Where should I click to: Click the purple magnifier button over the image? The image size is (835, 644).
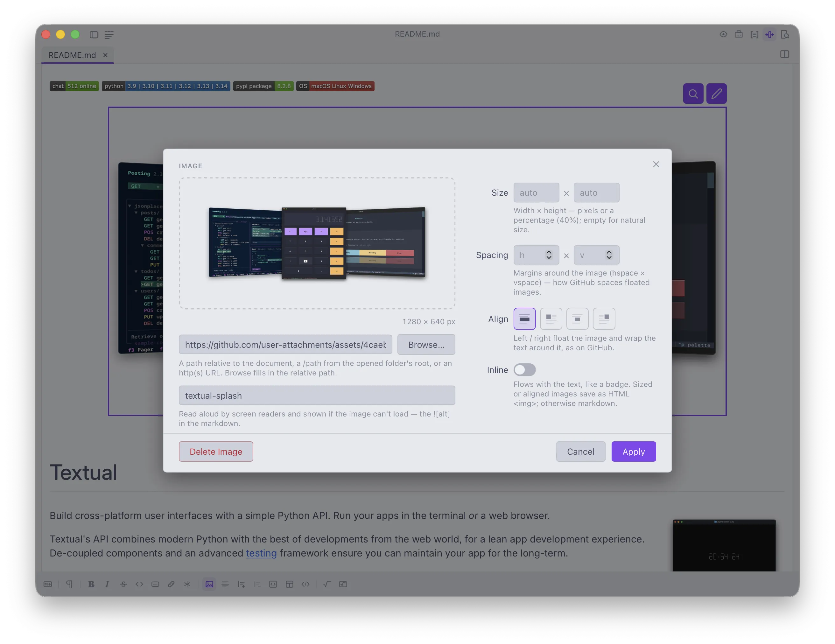693,94
